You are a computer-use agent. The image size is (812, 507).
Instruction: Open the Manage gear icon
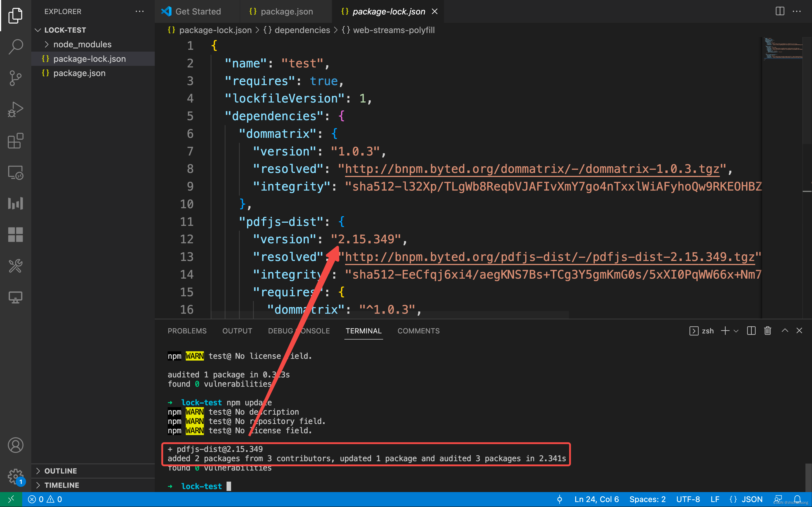click(15, 476)
